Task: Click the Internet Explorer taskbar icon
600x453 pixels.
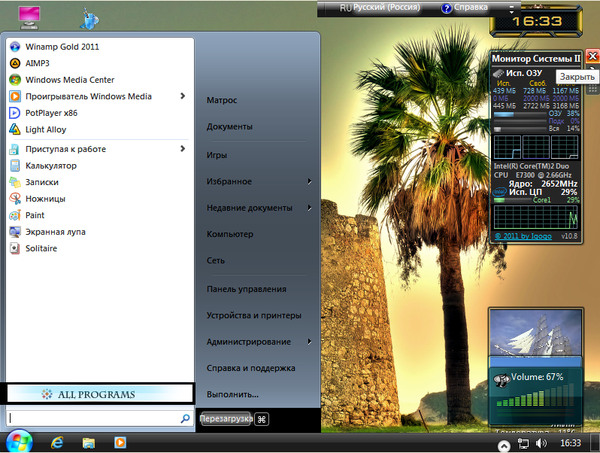Action: (x=58, y=441)
